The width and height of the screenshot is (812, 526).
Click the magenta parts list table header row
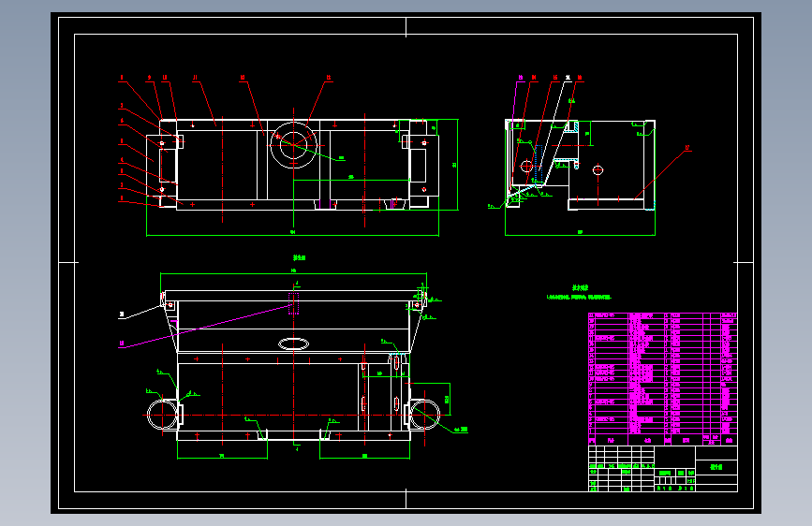[663, 441]
